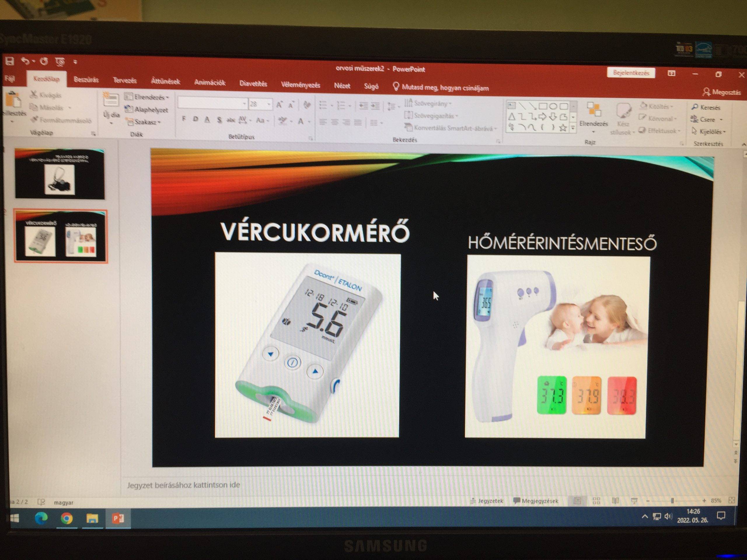Image resolution: width=747 pixels, height=560 pixels.
Task: Switch to the Beszúrás tab
Action: tap(86, 80)
